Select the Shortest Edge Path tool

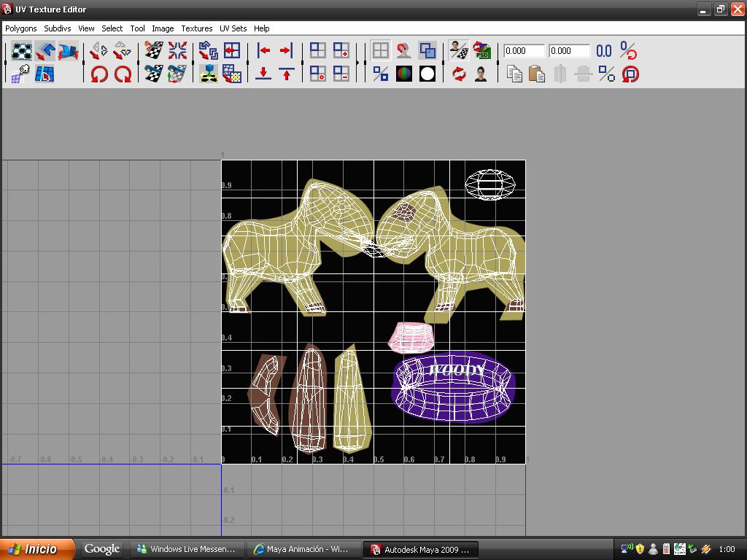click(x=44, y=74)
